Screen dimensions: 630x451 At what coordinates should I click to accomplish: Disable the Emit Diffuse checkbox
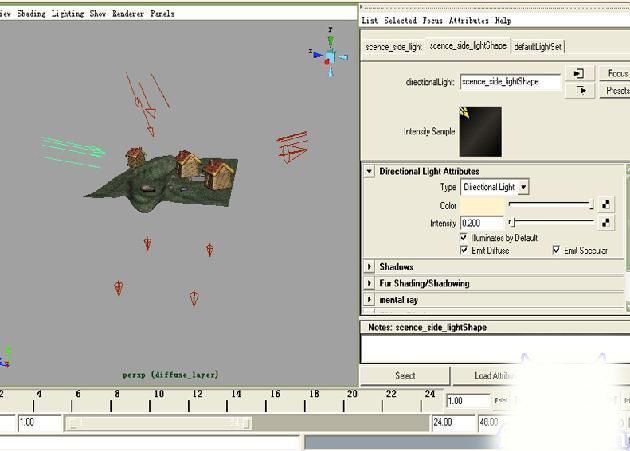[465, 250]
